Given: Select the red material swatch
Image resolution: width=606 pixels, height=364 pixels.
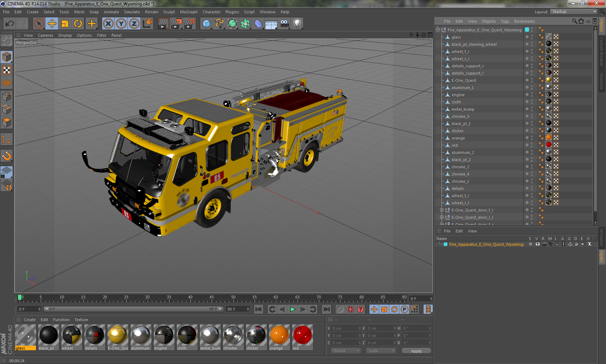Looking at the screenshot, I should [303, 337].
